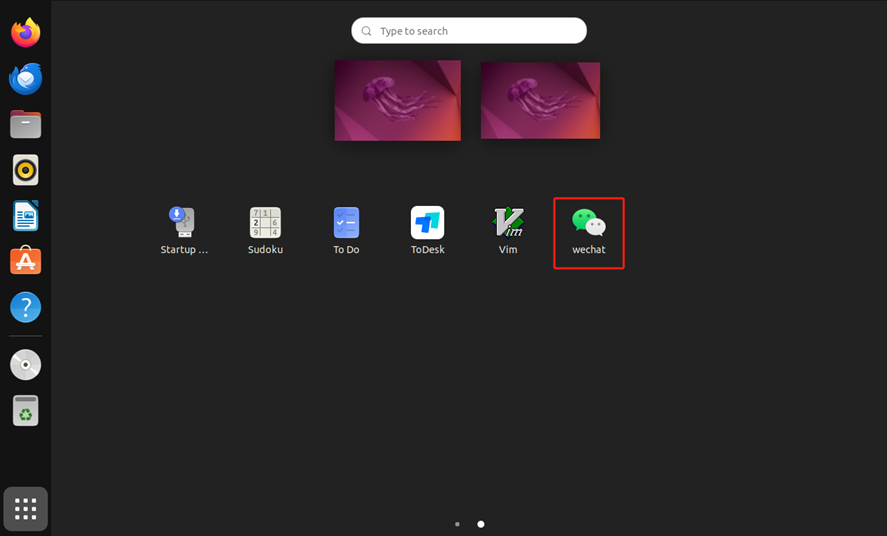Open the Trash in the dock
The width and height of the screenshot is (887, 536).
pos(25,410)
